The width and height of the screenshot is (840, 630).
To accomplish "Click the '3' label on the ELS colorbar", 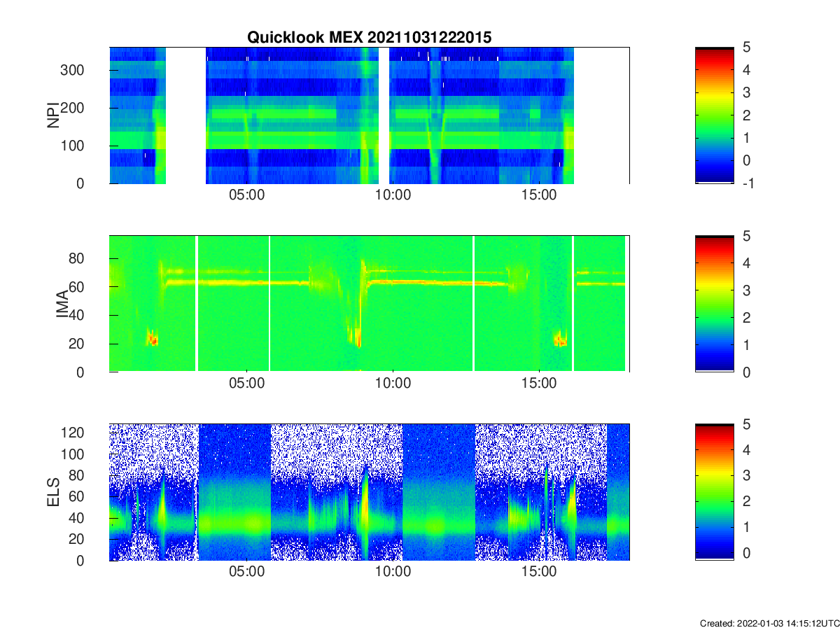I will (746, 475).
